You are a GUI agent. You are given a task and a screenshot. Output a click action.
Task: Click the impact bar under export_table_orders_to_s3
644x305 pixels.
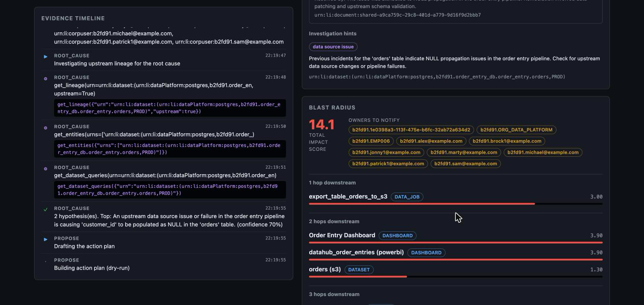(456, 204)
